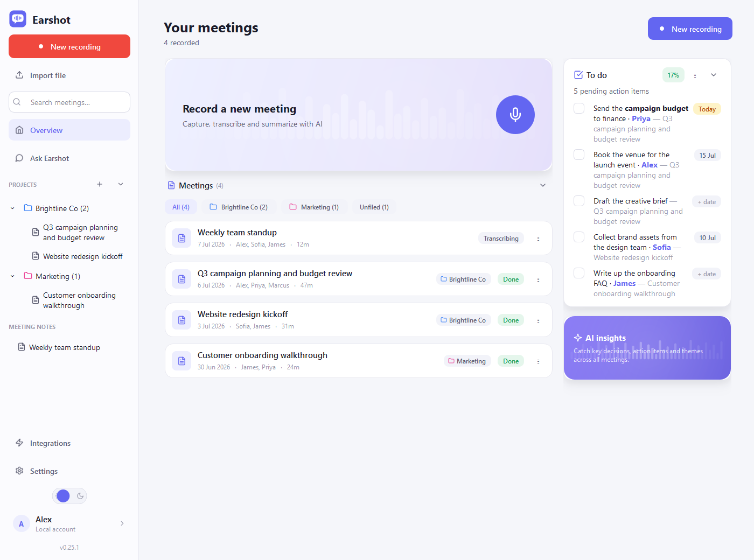Click in the Search meetings field
The height and width of the screenshot is (560, 754).
coord(69,102)
